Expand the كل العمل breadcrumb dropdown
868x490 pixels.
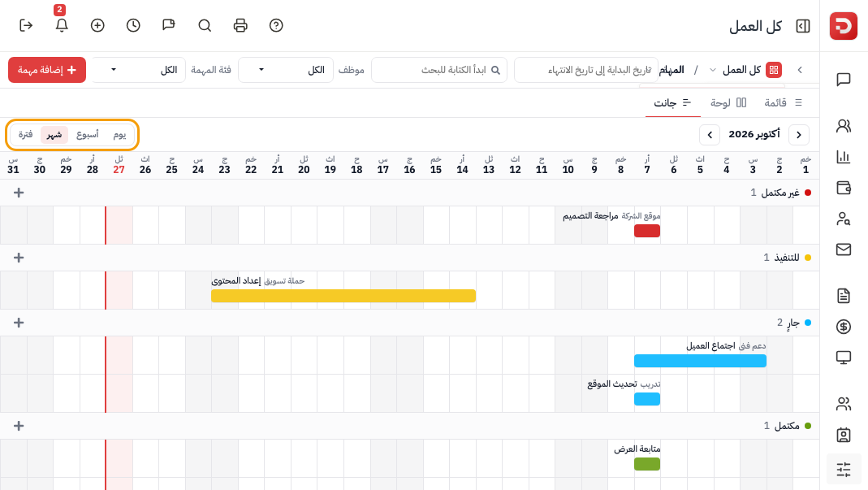(x=712, y=70)
